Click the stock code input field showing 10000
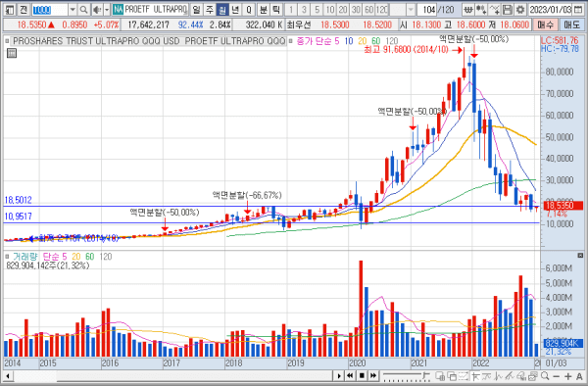The height and width of the screenshot is (386, 588). tap(50, 10)
